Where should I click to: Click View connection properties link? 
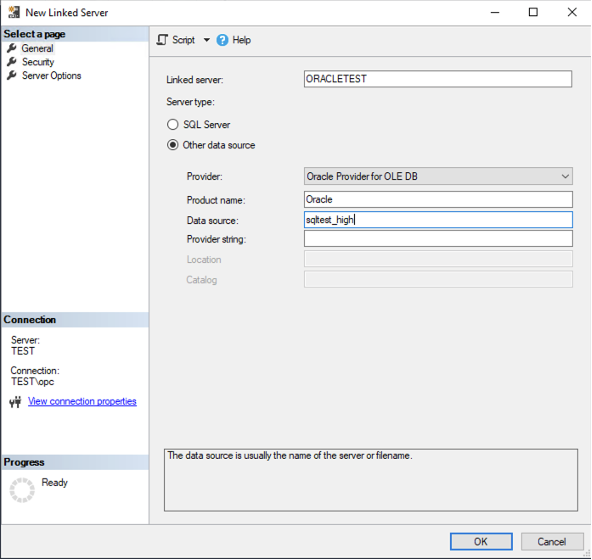(x=82, y=401)
